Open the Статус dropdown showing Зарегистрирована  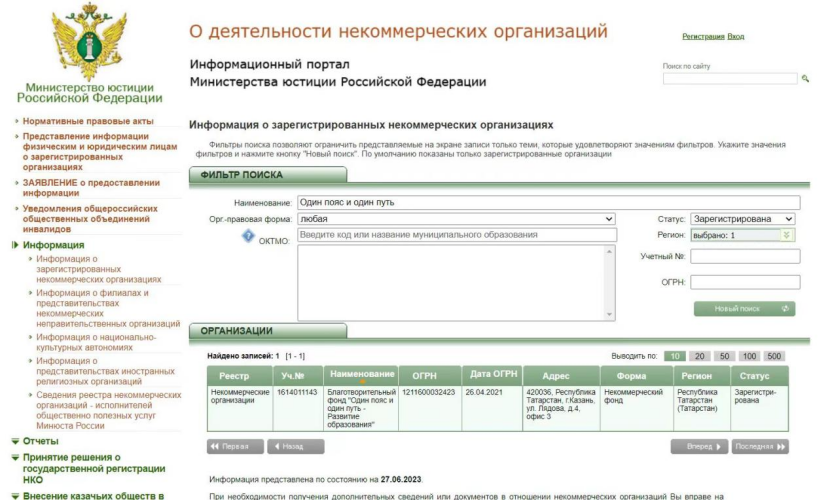[x=742, y=219]
